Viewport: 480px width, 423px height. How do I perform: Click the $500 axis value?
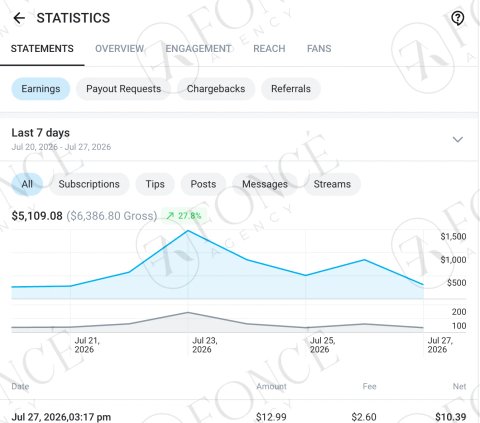coord(456,283)
